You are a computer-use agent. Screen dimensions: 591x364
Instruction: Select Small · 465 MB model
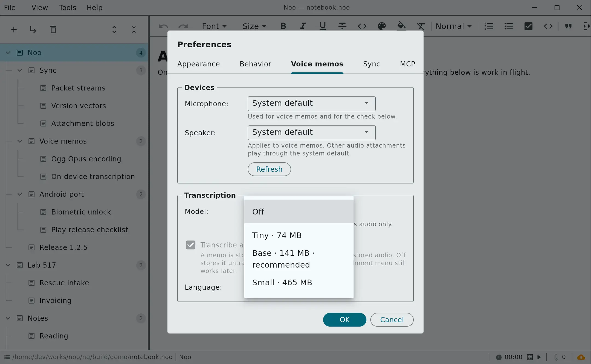[x=299, y=282]
